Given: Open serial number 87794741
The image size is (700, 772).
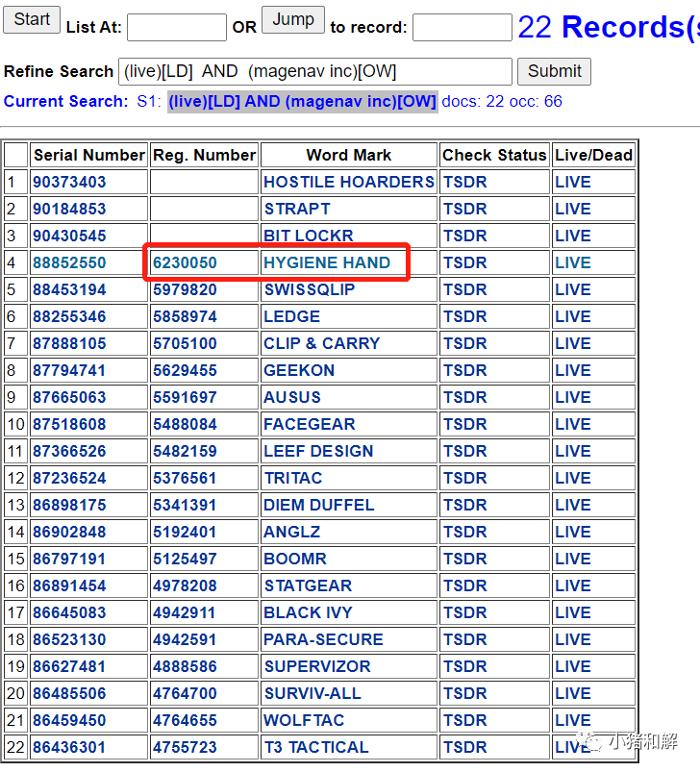Looking at the screenshot, I should pos(69,370).
